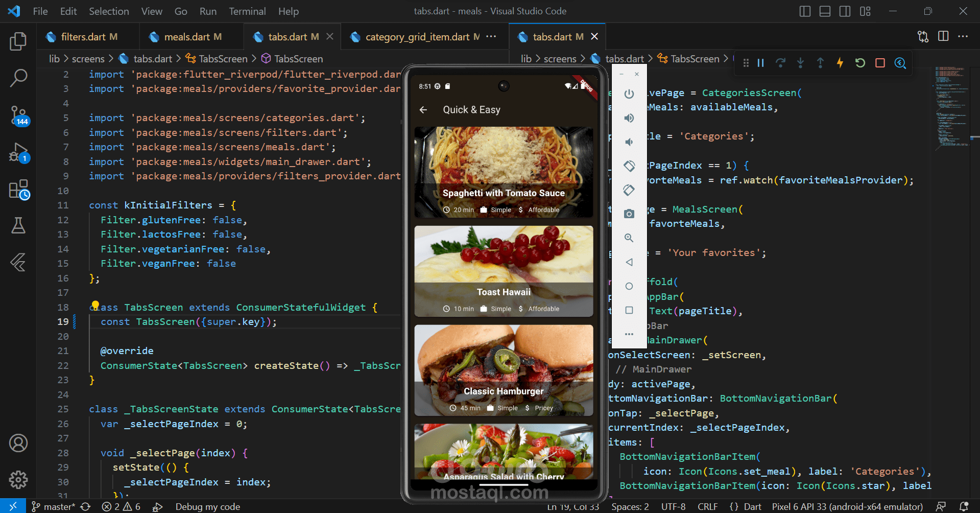This screenshot has height=513, width=980.
Task: Click the emulator zoom magnifier button
Action: coord(629,238)
